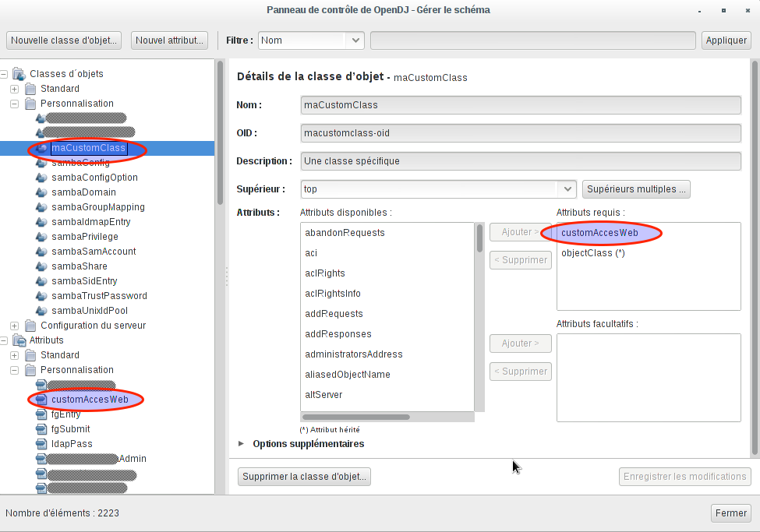Click the Appliquer filter button
This screenshot has width=760, height=532.
tap(726, 41)
